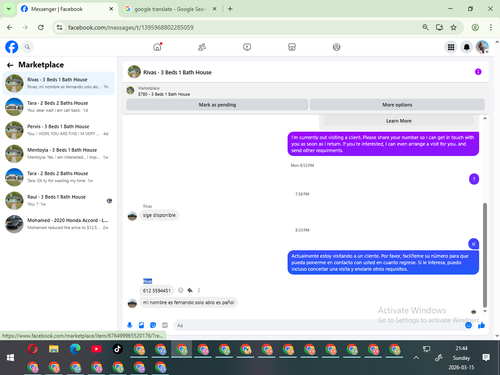The height and width of the screenshot is (375, 500).
Task: Show hidden system tray icons
Action: pos(416,358)
